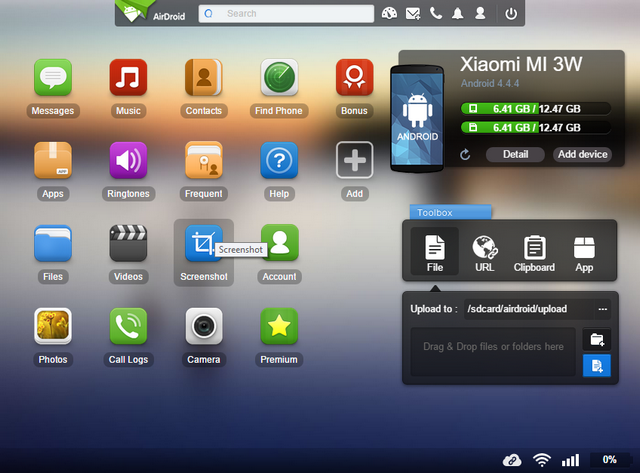Click the cloud link status icon
Viewport: 640px width, 473px height.
click(512, 460)
